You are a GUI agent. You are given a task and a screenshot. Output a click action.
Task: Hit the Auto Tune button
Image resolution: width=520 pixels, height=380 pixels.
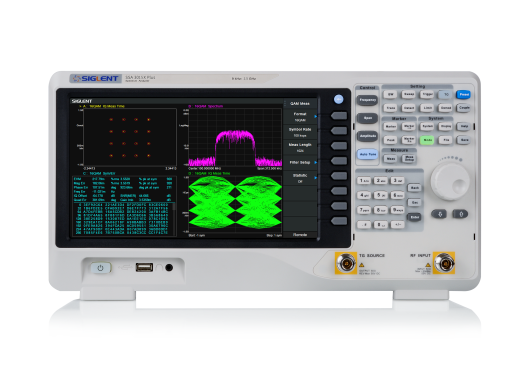(x=368, y=154)
